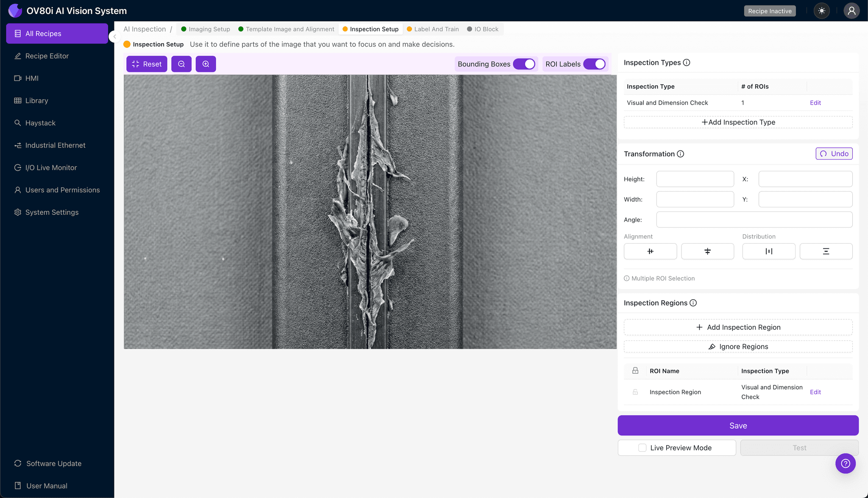Toggle lock on the Inspection Region row

(x=635, y=392)
